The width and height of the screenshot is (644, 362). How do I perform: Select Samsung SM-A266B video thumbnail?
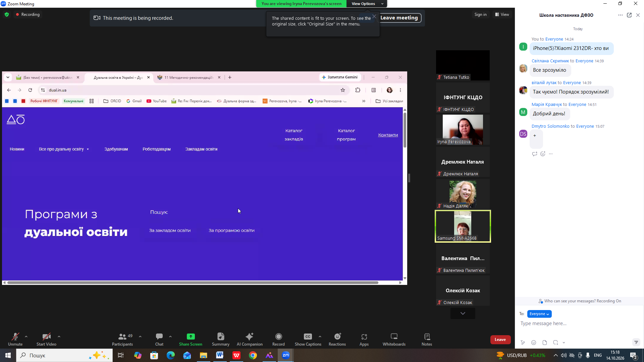click(463, 226)
